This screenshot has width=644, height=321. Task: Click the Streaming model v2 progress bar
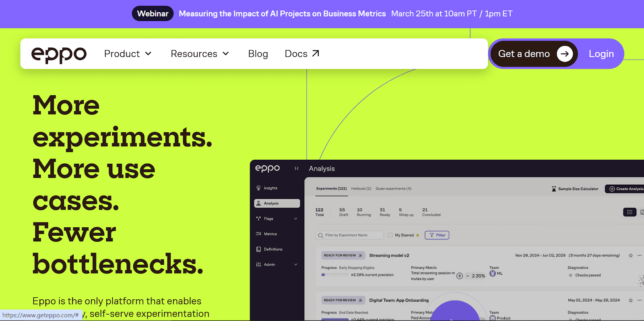click(334, 275)
